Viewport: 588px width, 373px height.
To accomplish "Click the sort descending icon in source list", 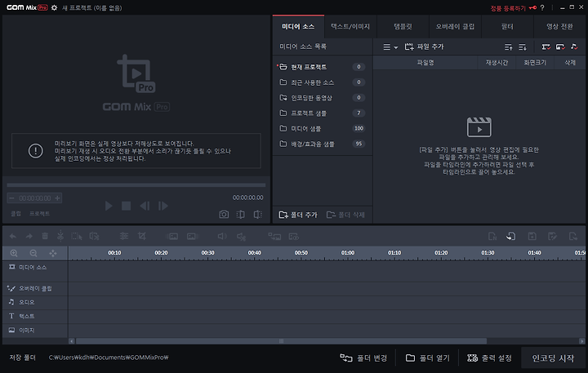I will point(523,47).
